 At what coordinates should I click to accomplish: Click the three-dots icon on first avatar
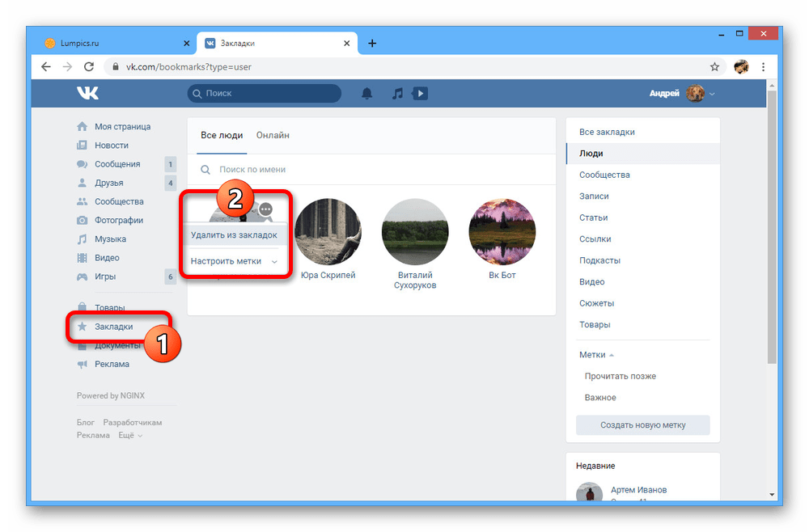click(266, 209)
